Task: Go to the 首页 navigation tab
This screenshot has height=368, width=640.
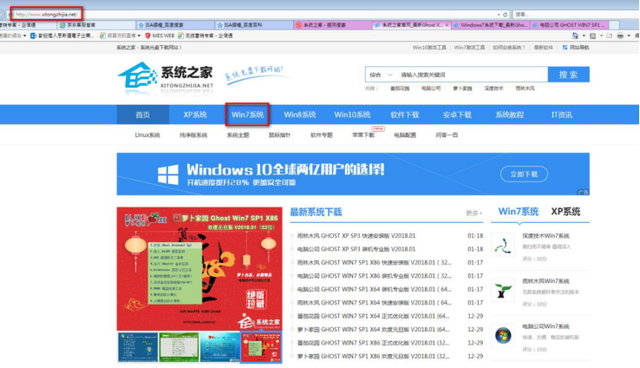Action: click(143, 115)
